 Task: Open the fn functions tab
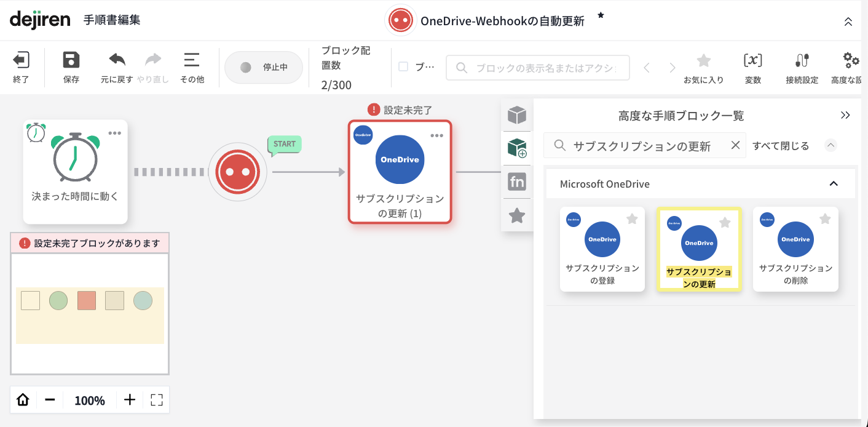click(517, 182)
